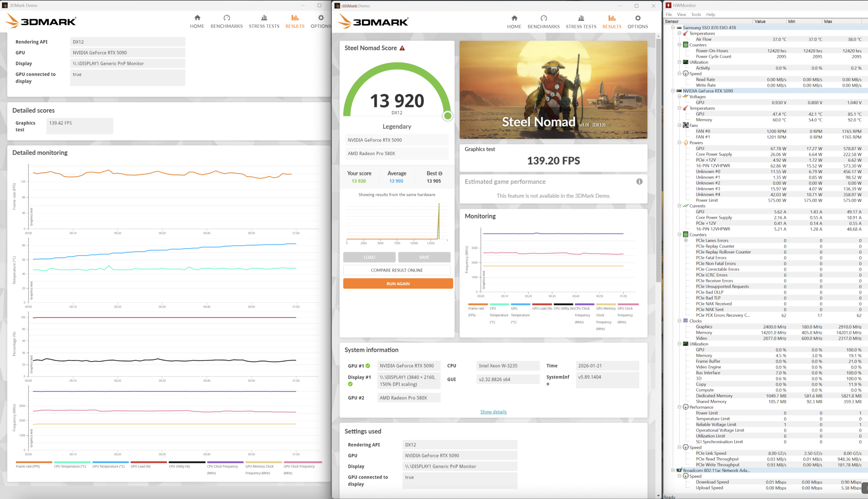Viewport: 868px width, 499px height.
Task: Open Benchmarks in right 3DMark window
Action: click(x=543, y=22)
